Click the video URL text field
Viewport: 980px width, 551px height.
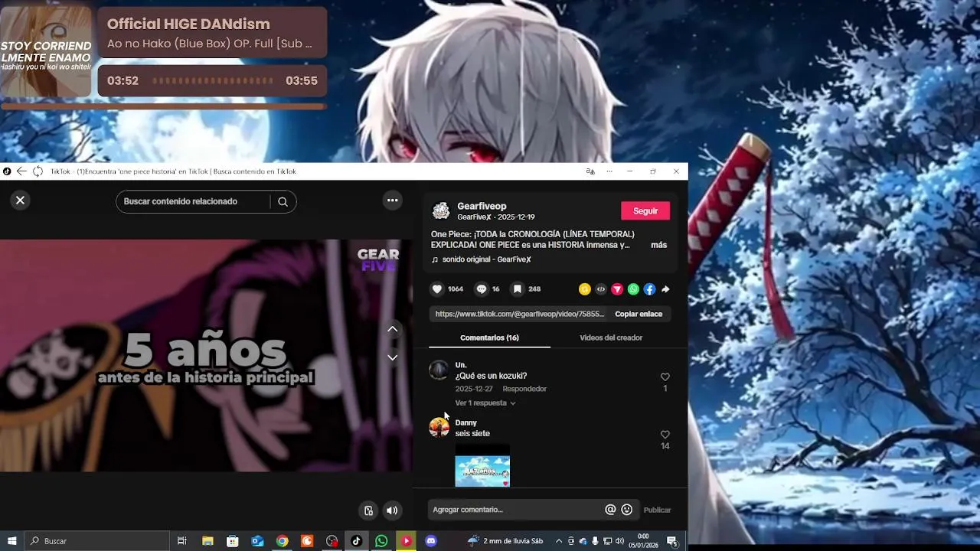(x=520, y=314)
